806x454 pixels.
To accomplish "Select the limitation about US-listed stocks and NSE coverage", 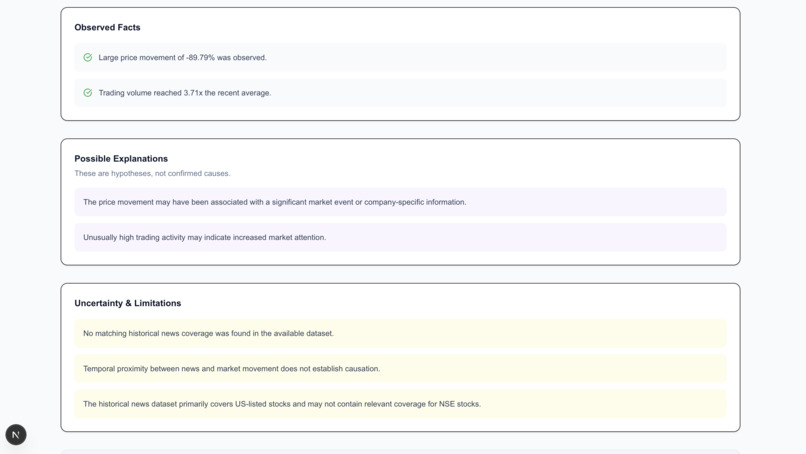I will pyautogui.click(x=400, y=404).
